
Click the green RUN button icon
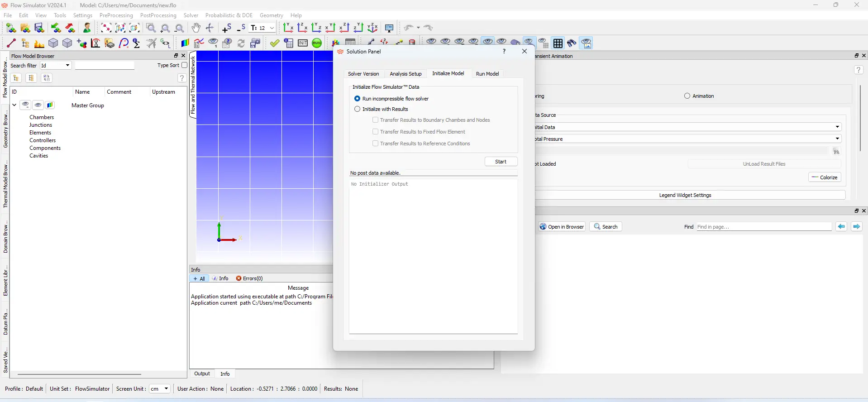click(317, 43)
